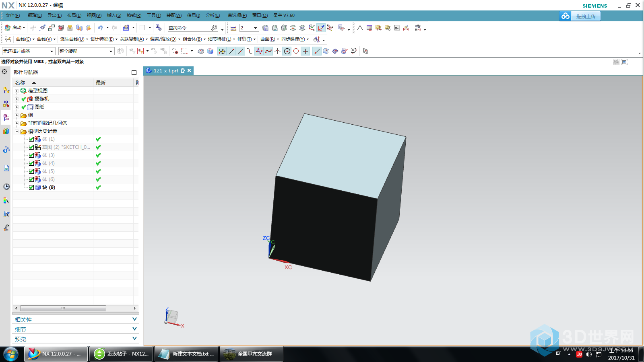The image size is (644, 362).
Task: Uncheck the 草图 (2) SKETCH checkbox
Action: [31, 147]
